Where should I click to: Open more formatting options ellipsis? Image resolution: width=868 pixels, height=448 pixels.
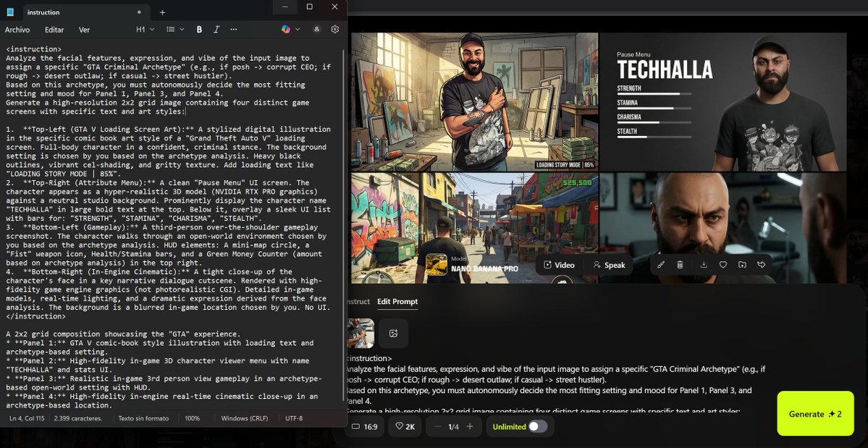234,30
